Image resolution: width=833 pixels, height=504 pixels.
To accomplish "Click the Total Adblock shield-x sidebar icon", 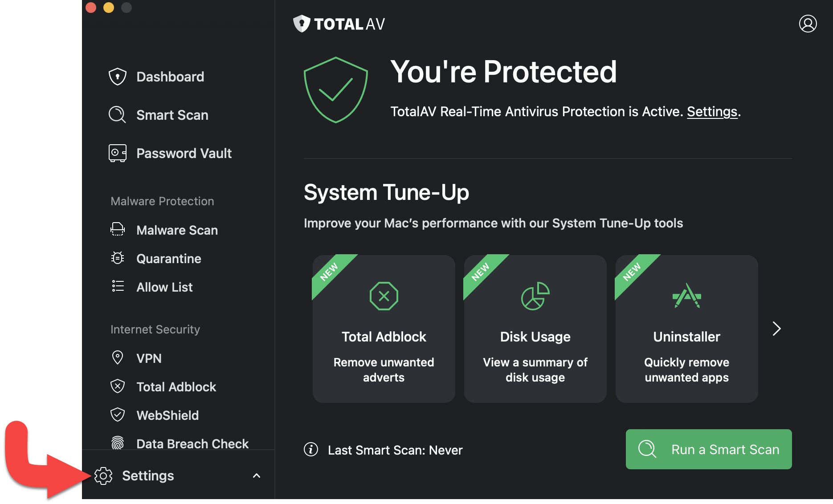I will coord(118,386).
